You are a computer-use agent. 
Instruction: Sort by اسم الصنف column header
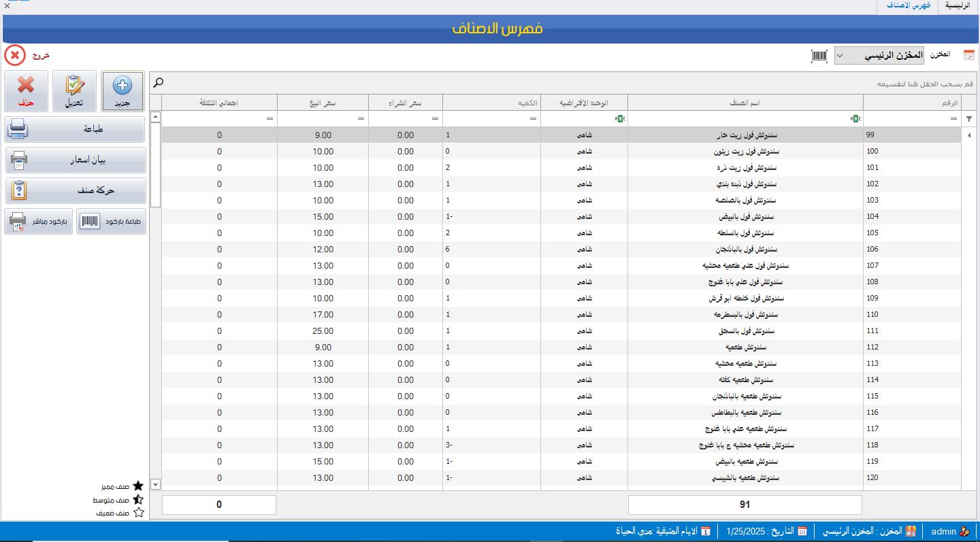point(745,103)
